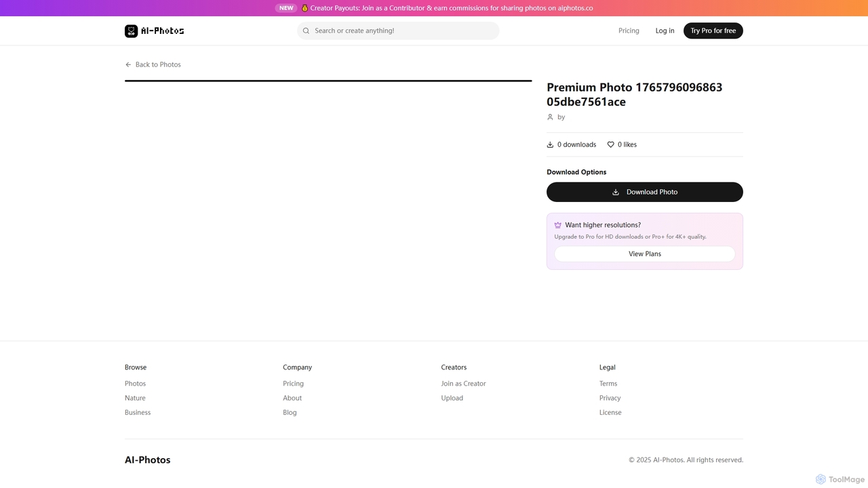The image size is (868, 488).
Task: Click the 'Want higher resolutions?' heading
Action: click(603, 225)
